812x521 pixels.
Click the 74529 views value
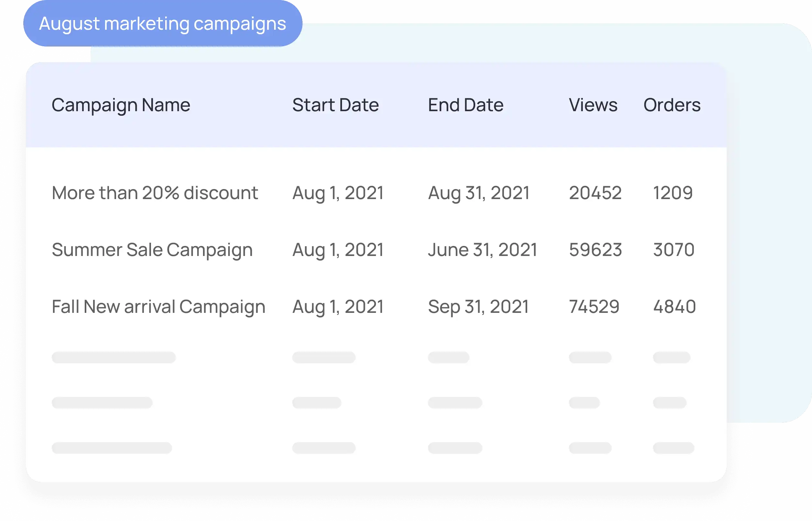tap(594, 306)
